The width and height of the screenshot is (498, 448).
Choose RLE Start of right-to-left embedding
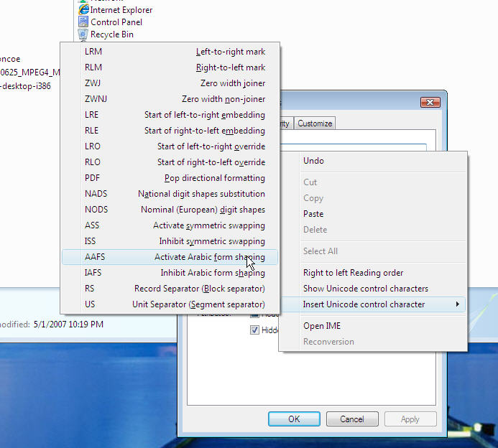click(x=170, y=131)
